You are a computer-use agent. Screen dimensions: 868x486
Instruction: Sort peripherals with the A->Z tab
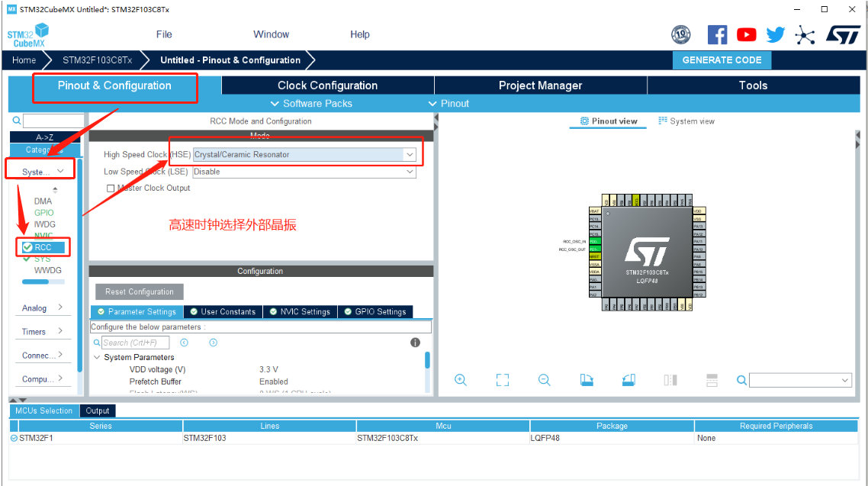pos(45,137)
